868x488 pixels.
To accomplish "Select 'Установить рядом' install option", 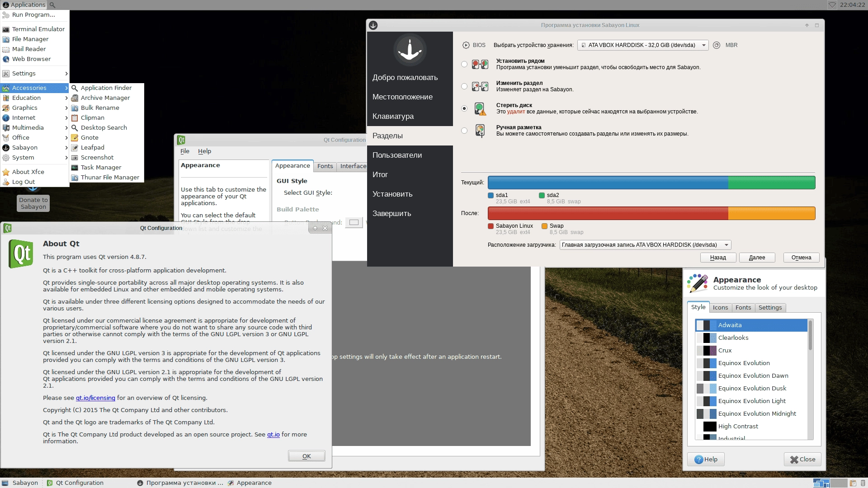I will point(464,64).
